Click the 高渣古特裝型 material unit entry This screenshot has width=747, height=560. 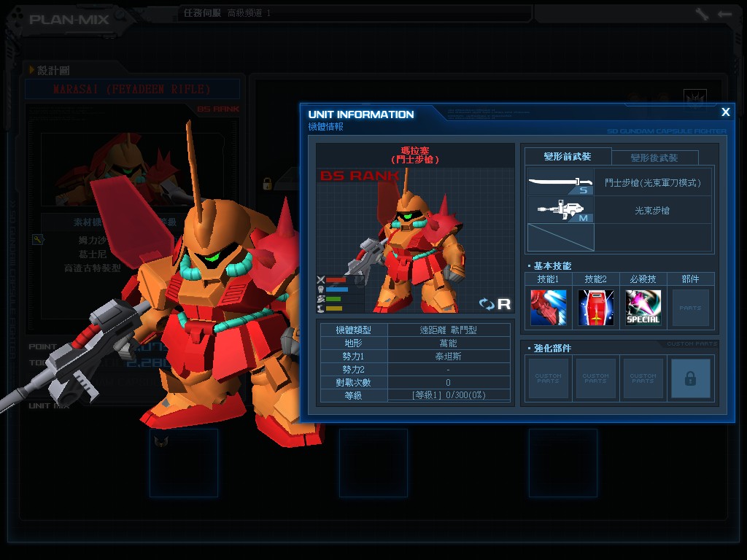pos(93,268)
